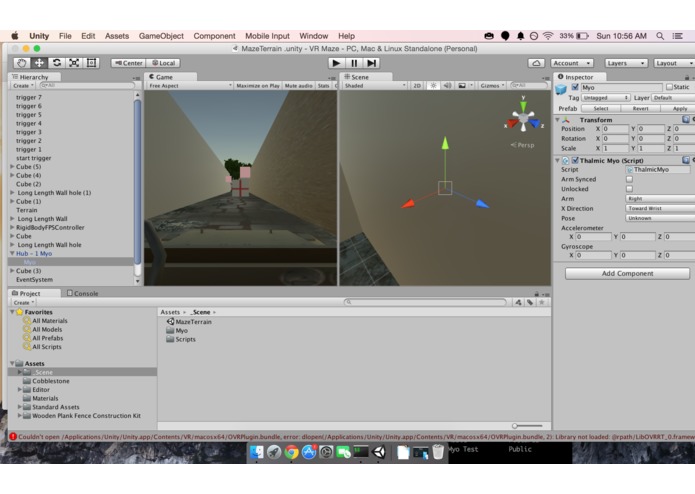
Task: Click the Local handle button
Action: point(163,63)
